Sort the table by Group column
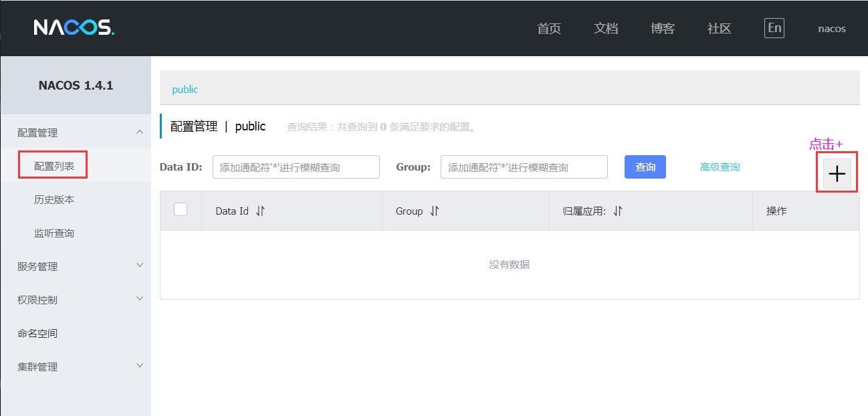 coord(433,210)
